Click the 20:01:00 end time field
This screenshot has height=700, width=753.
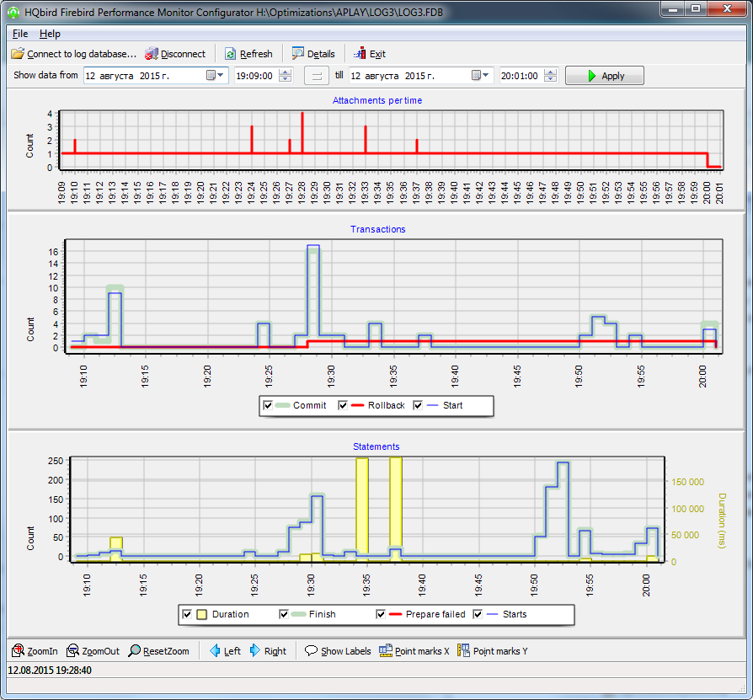520,76
